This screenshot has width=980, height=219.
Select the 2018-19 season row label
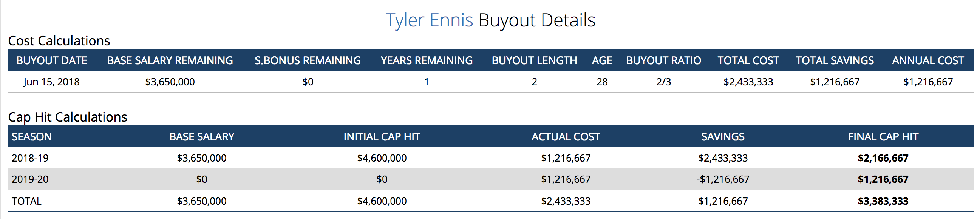click(x=30, y=158)
